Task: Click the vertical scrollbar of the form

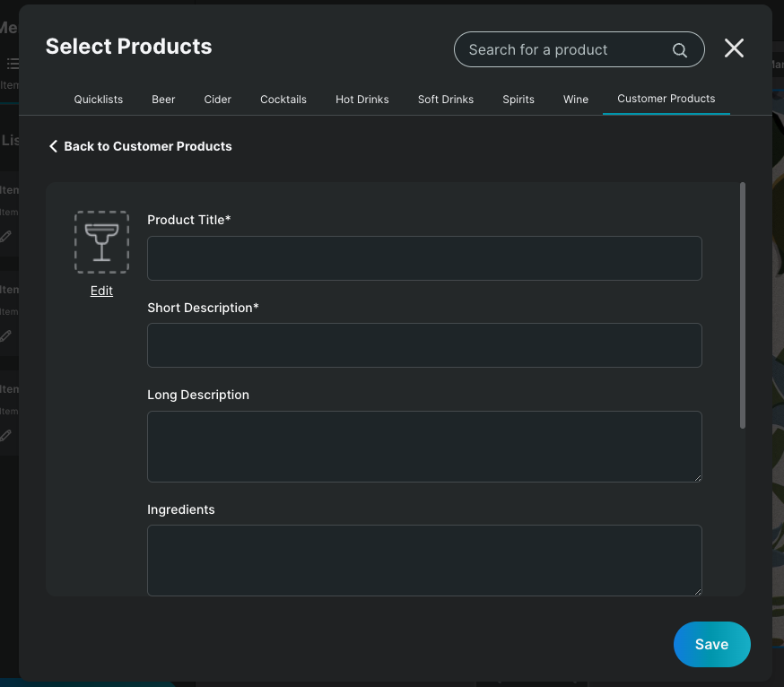Action: click(743, 305)
